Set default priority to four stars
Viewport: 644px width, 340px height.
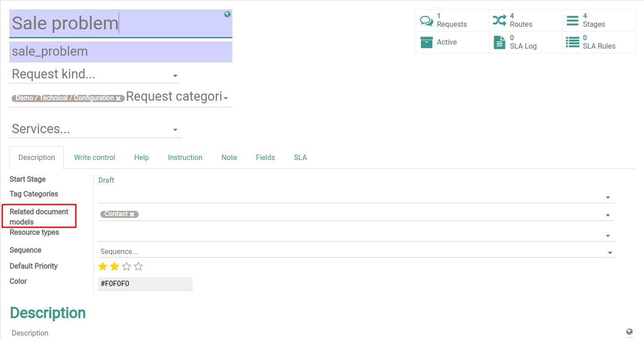point(138,266)
